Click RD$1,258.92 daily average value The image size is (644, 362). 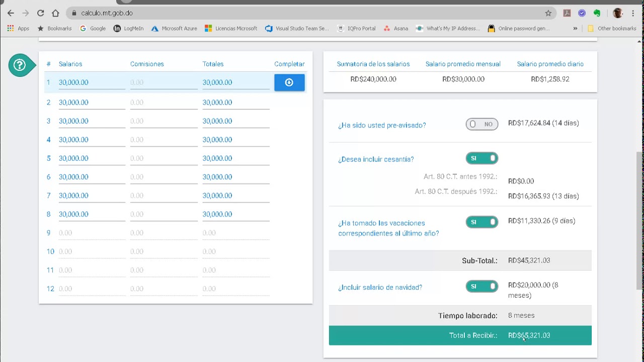tap(550, 79)
